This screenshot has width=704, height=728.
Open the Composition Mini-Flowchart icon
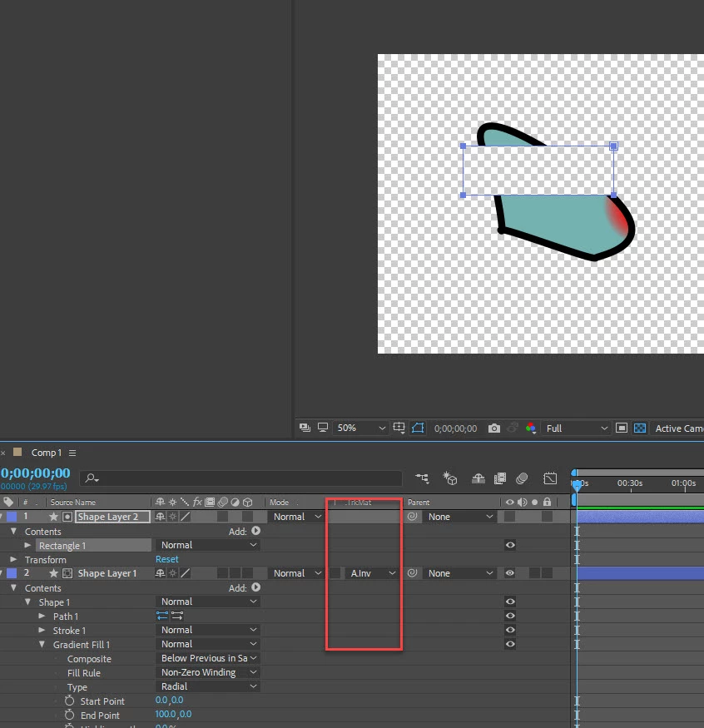point(422,478)
